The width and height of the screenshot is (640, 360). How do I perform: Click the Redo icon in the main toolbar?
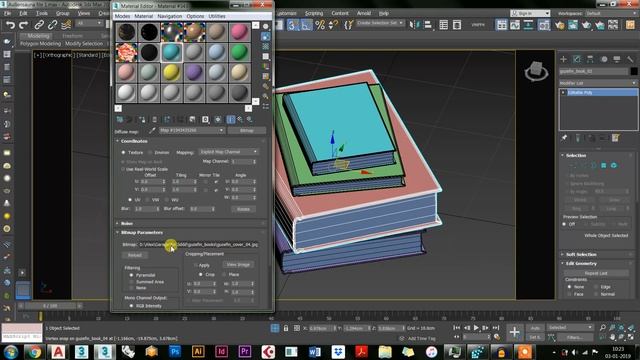click(x=23, y=25)
